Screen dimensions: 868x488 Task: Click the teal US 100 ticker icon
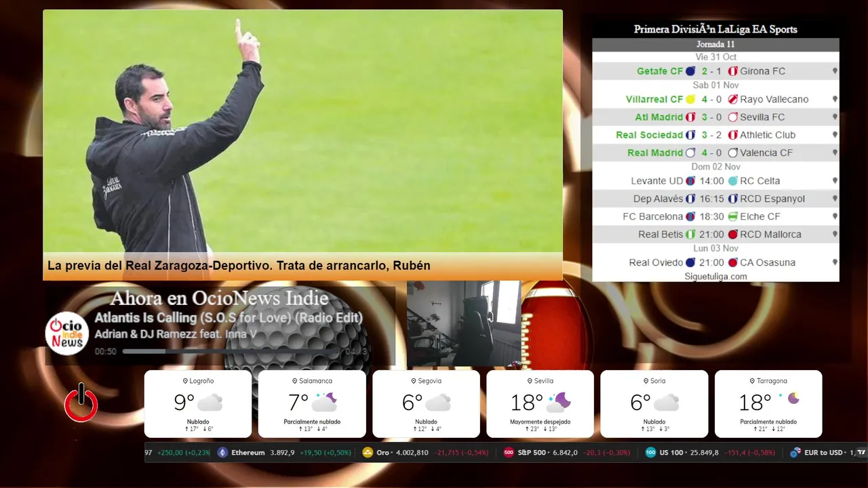(650, 453)
